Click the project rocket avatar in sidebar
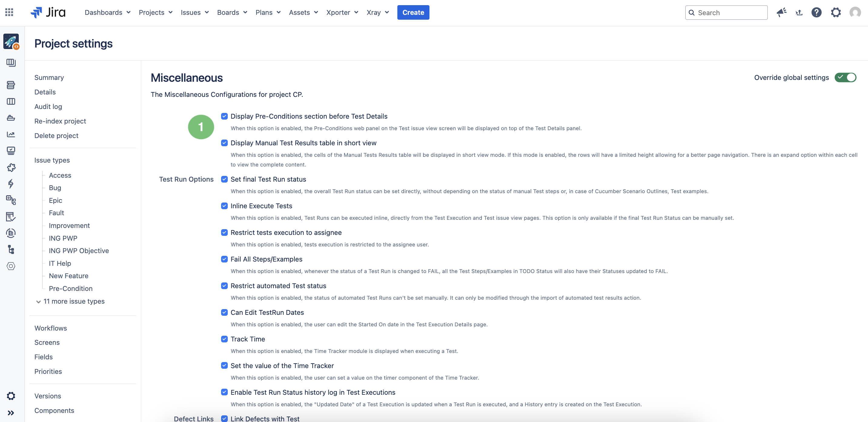Viewport: 868px width, 422px height. [11, 42]
